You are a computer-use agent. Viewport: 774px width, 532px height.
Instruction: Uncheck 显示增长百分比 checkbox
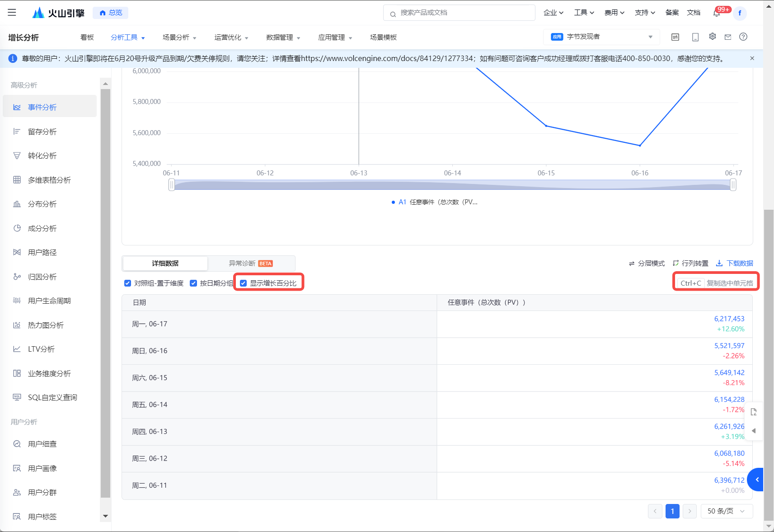[x=243, y=283]
